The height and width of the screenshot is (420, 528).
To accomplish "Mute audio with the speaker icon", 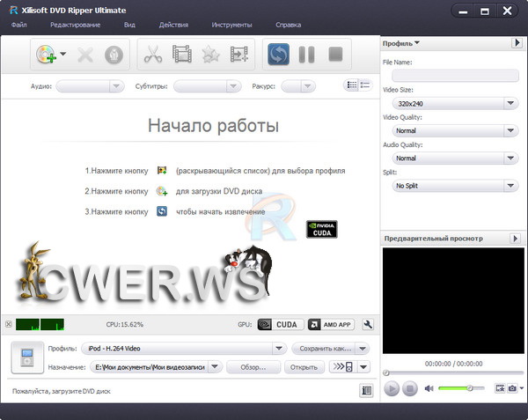I will pos(429,388).
